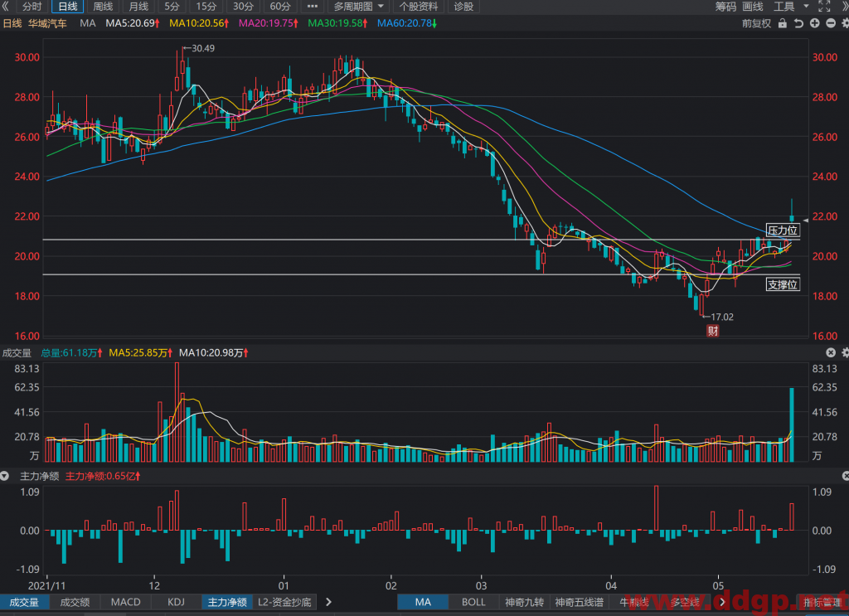
Task: Click the 2021/11 date axis label
Action: (x=46, y=585)
